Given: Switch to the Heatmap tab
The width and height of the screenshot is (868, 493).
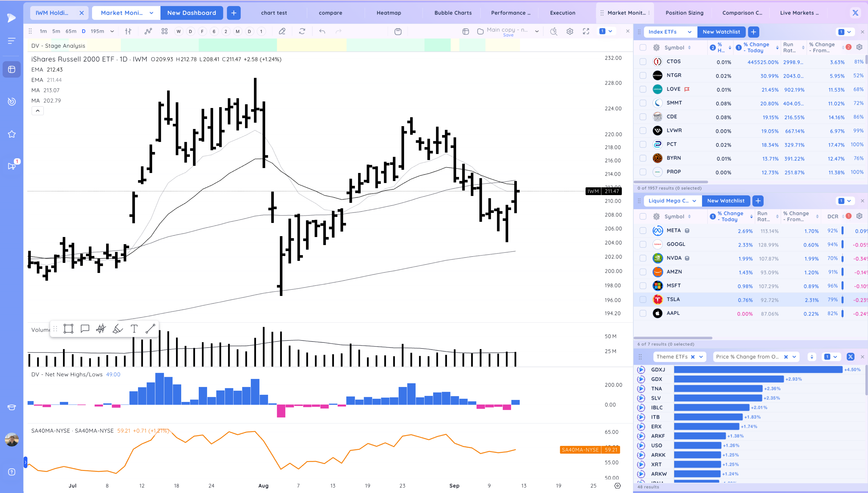Looking at the screenshot, I should pos(389,13).
